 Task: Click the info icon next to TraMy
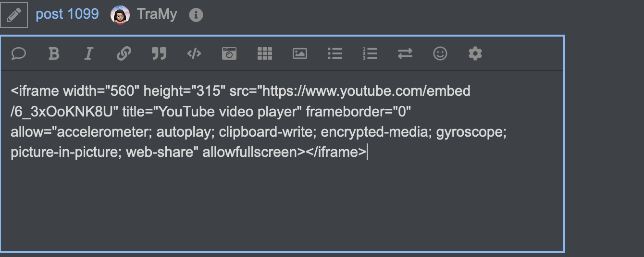(x=196, y=15)
